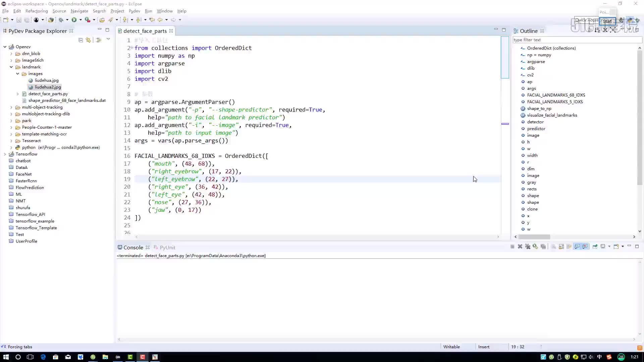The image size is (644, 362).
Task: Select liudehua.jpg in Package Explorer
Action: click(x=47, y=80)
